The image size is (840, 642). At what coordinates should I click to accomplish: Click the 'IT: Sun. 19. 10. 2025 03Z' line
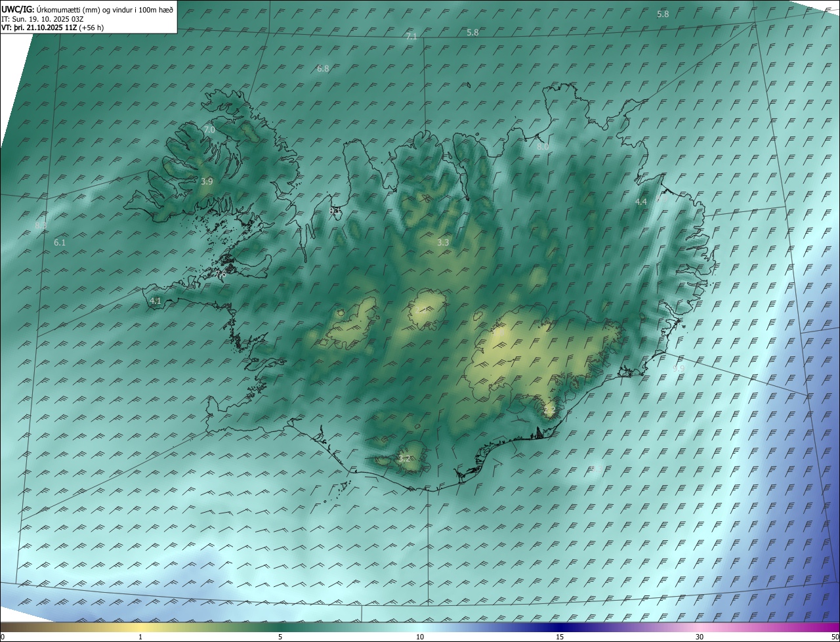(x=42, y=19)
